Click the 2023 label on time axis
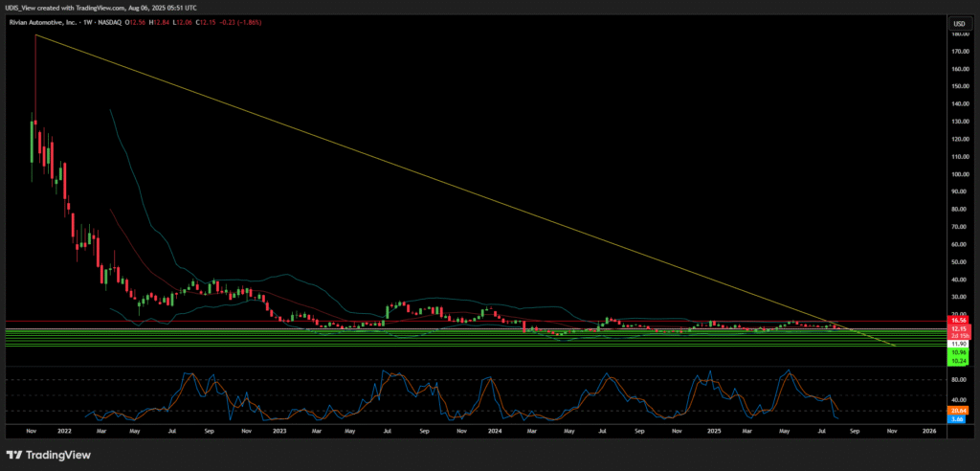 [280, 432]
